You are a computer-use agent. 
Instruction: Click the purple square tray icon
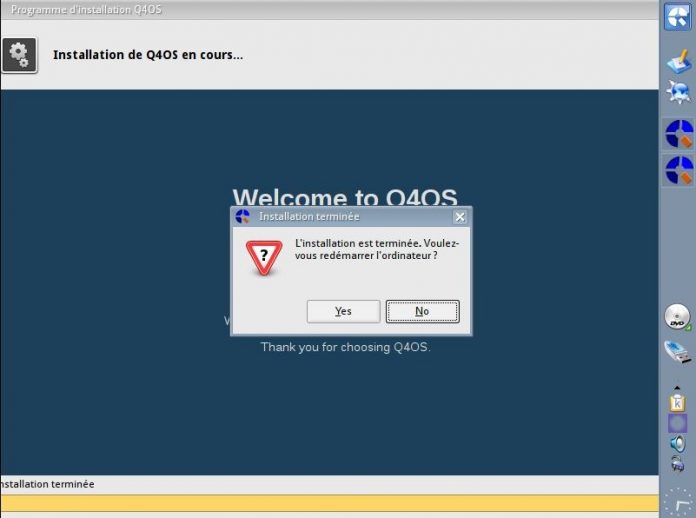[x=677, y=423]
